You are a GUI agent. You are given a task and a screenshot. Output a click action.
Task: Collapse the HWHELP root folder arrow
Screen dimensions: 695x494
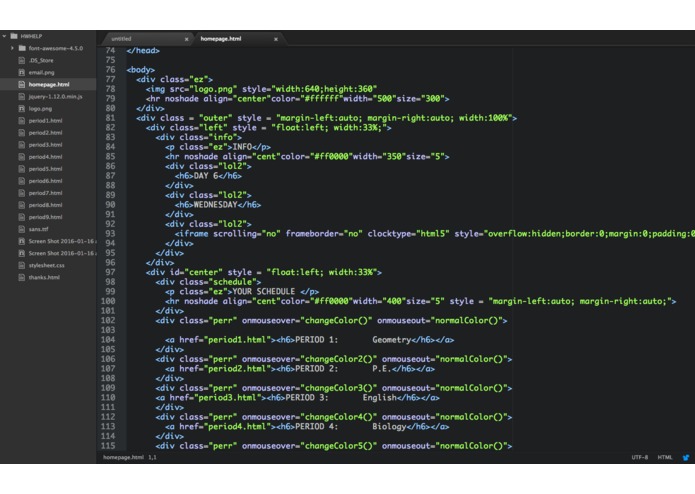[4, 36]
